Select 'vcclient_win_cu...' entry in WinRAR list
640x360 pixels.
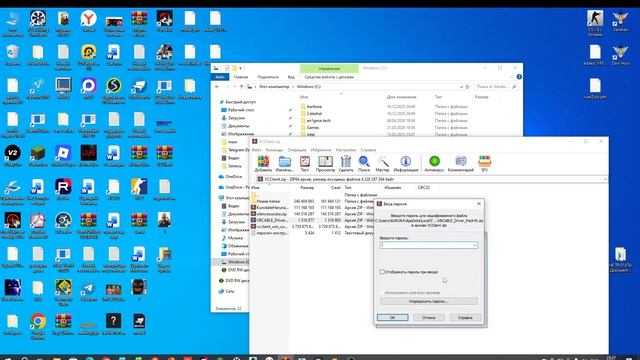(x=311, y=227)
